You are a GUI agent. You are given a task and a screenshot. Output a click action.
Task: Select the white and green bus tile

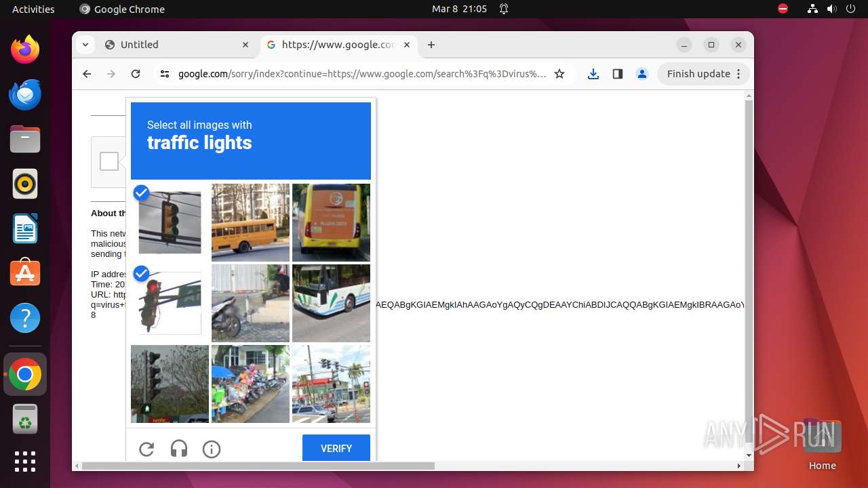tap(331, 303)
